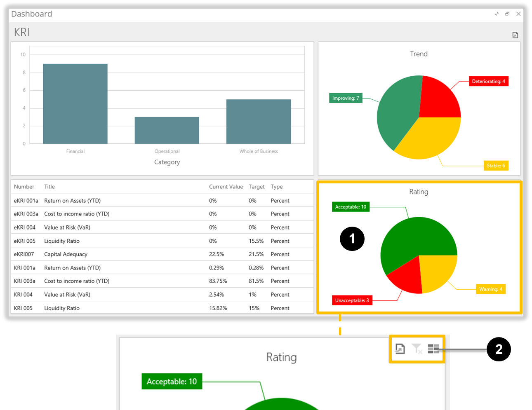Select the KRI 001a row

pos(162,268)
